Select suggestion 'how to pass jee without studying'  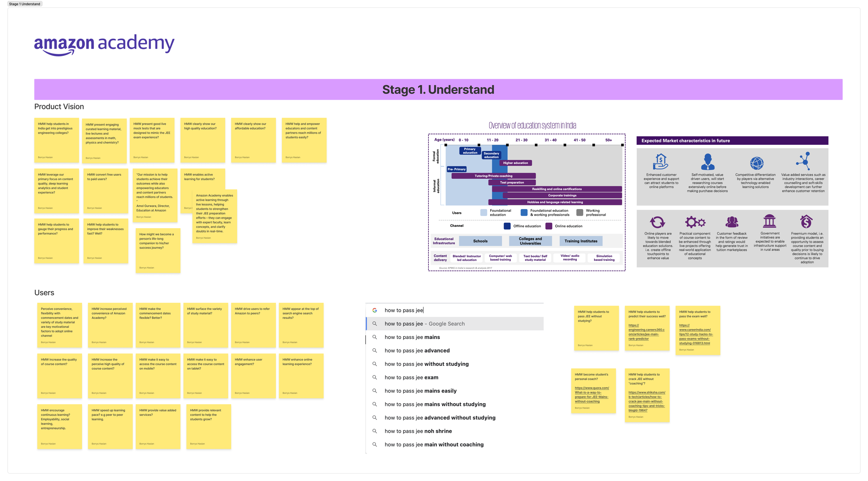455,364
